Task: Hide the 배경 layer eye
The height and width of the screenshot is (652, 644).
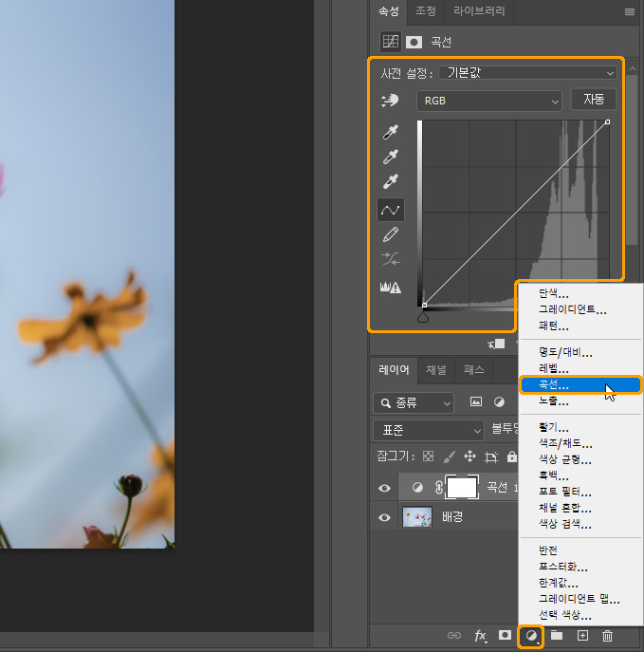Action: 384,517
